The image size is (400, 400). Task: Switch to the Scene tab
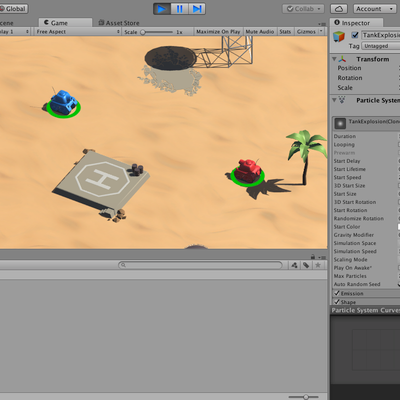click(x=7, y=23)
